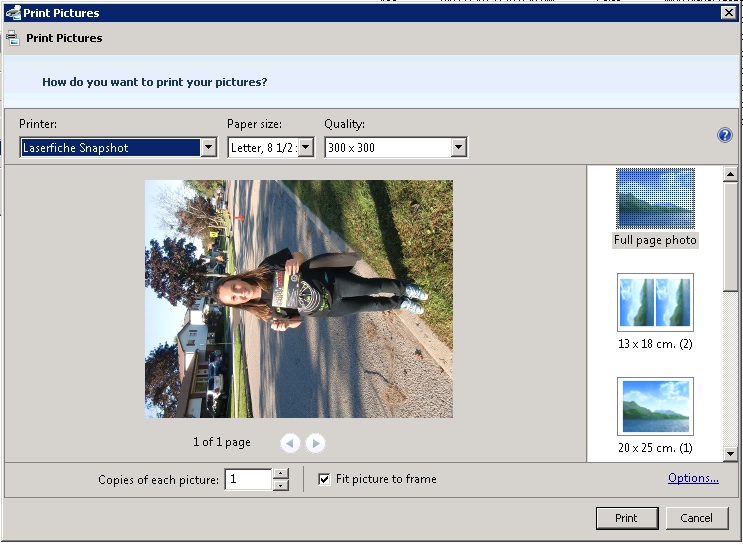743x545 pixels.
Task: Open the Quality dropdown
Action: click(458, 148)
